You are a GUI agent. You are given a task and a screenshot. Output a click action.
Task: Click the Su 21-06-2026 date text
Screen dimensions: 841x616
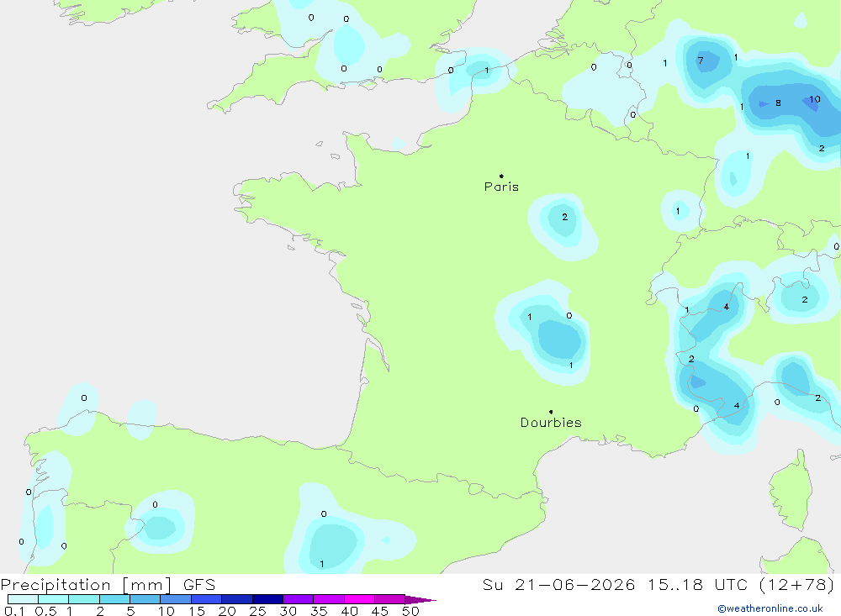point(559,584)
